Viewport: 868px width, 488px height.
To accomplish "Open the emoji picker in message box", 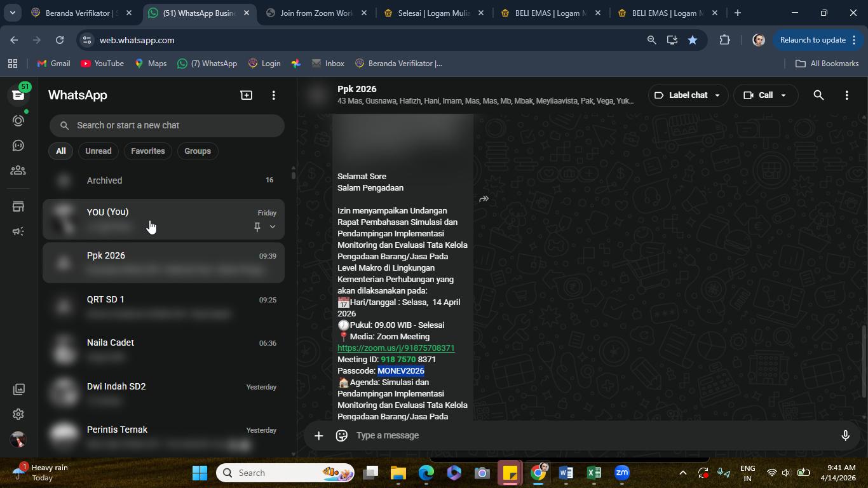I will click(342, 435).
